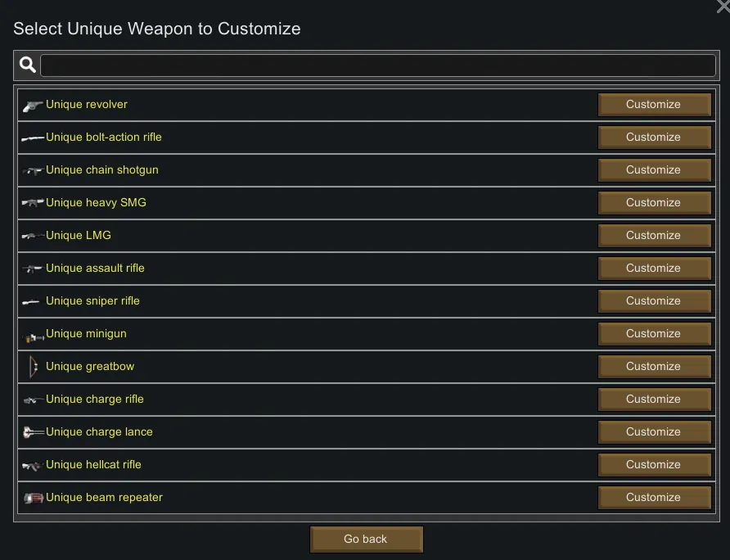Click the revolver weapon icon
Viewport: 730px width, 560px height.
[x=33, y=105]
